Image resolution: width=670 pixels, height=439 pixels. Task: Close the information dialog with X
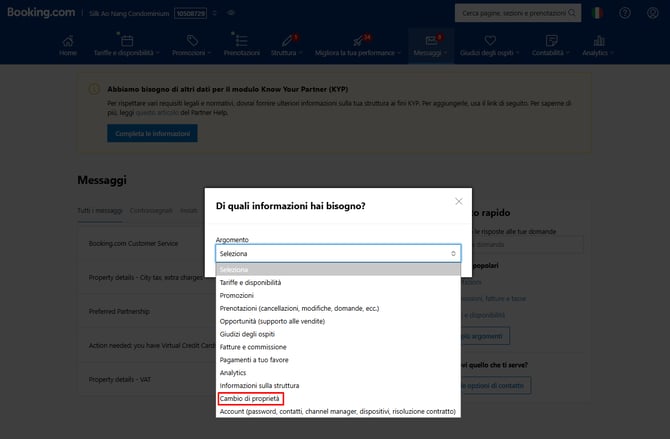(459, 201)
